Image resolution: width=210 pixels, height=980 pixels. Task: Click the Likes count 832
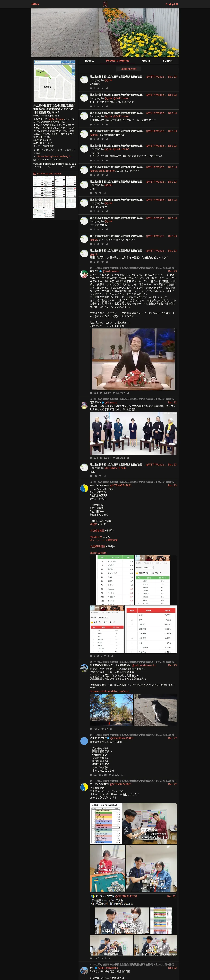click(x=72, y=167)
